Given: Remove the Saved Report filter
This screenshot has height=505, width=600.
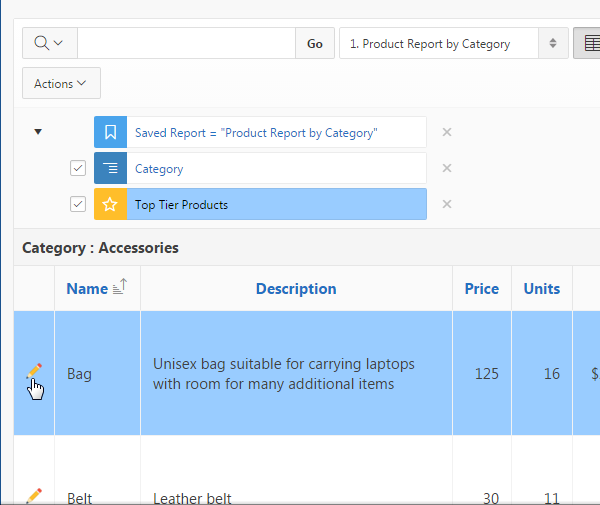Looking at the screenshot, I should coord(447,132).
